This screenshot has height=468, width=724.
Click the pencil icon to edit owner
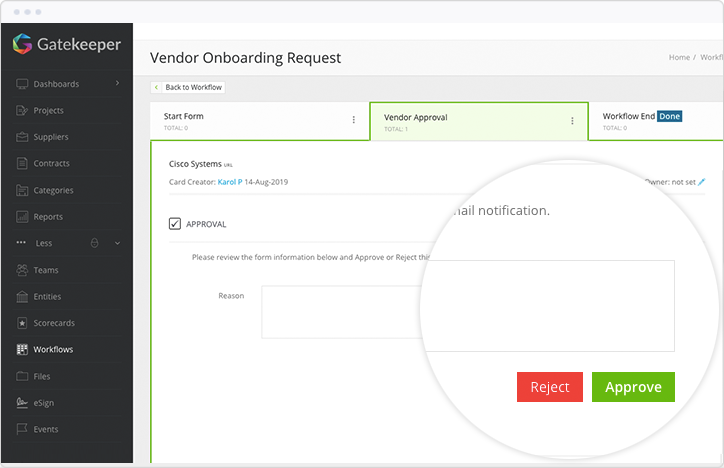[x=702, y=182]
